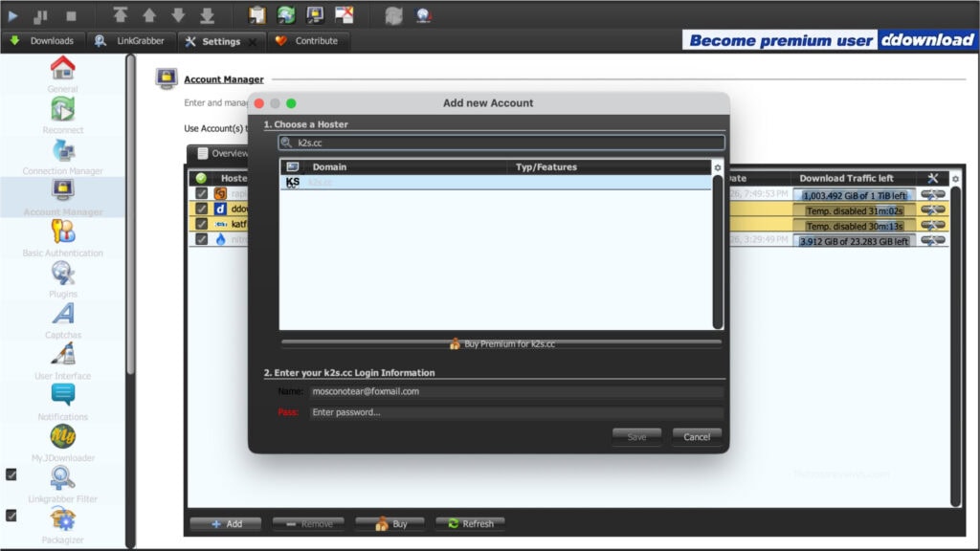
Task: Switch to the LinkGrabber tab
Action: click(130, 40)
